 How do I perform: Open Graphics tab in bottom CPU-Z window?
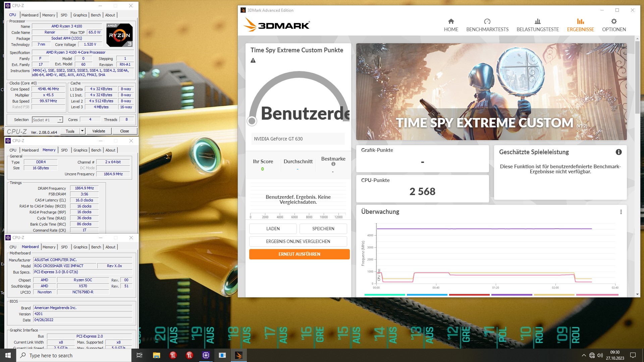coord(80,247)
